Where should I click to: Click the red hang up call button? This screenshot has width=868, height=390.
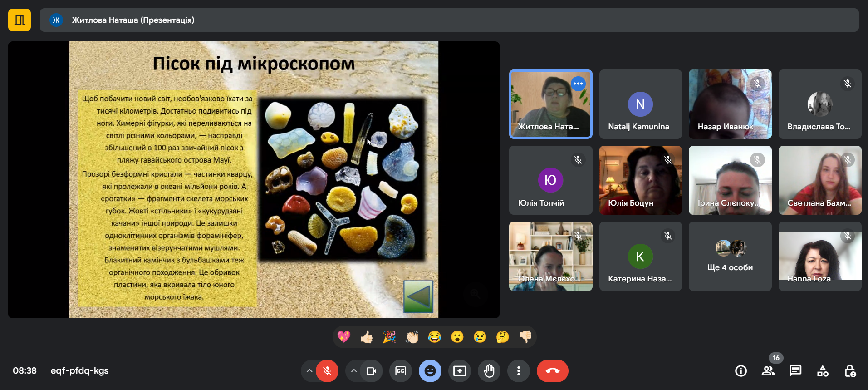tap(552, 371)
